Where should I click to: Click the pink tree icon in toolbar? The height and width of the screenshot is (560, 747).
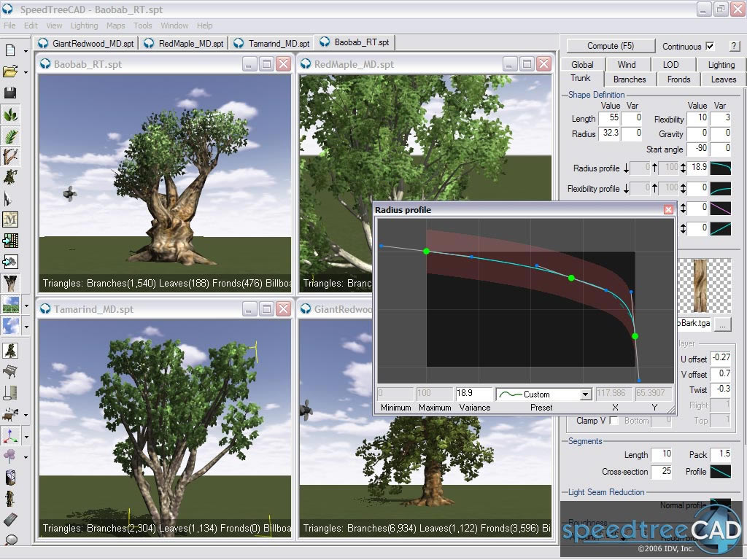click(x=10, y=456)
